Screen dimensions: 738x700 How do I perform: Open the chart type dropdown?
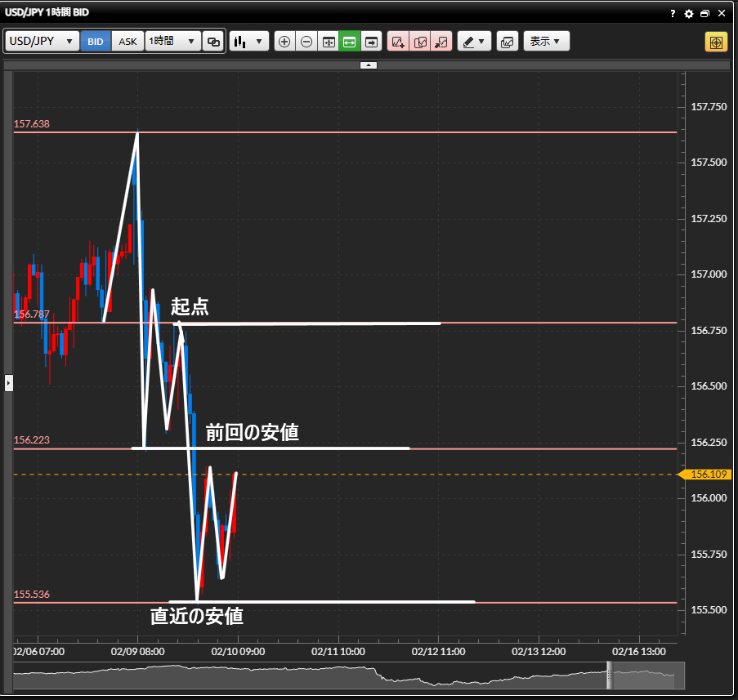pyautogui.click(x=249, y=42)
